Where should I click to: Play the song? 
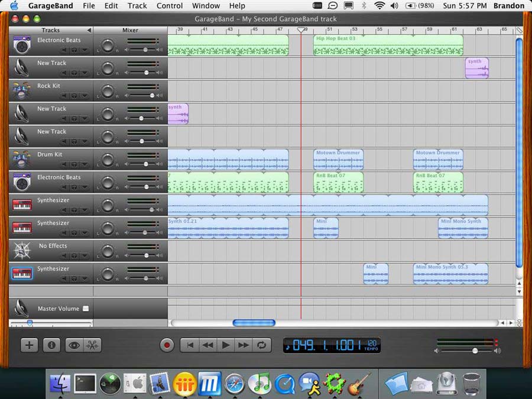(x=226, y=345)
